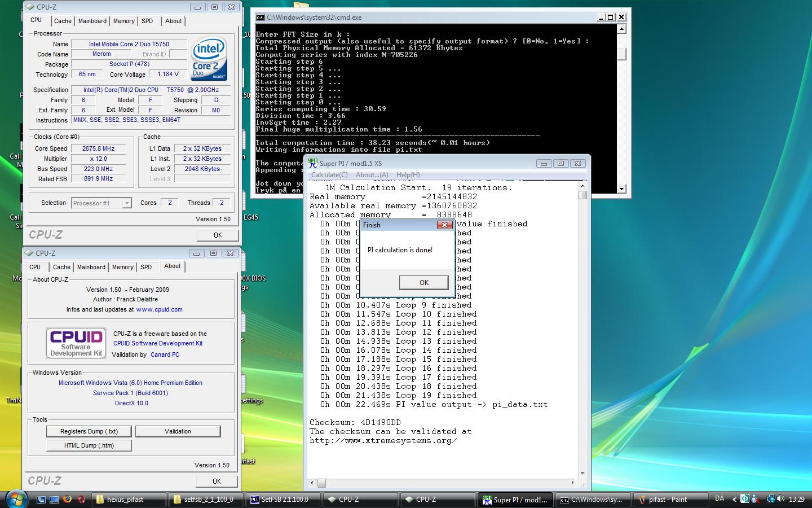Switch to SPD tab in CPU-Z About window
The image size is (812, 508).
coord(146,267)
